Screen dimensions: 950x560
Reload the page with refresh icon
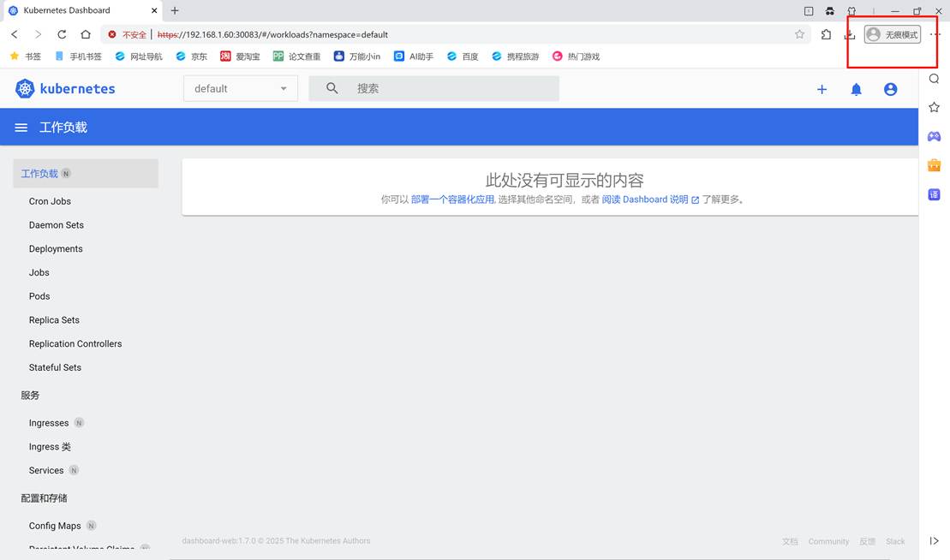click(62, 34)
